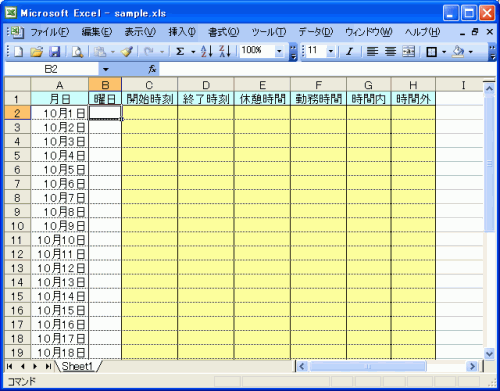Select the Sheet1 tab

pyautogui.click(x=77, y=366)
